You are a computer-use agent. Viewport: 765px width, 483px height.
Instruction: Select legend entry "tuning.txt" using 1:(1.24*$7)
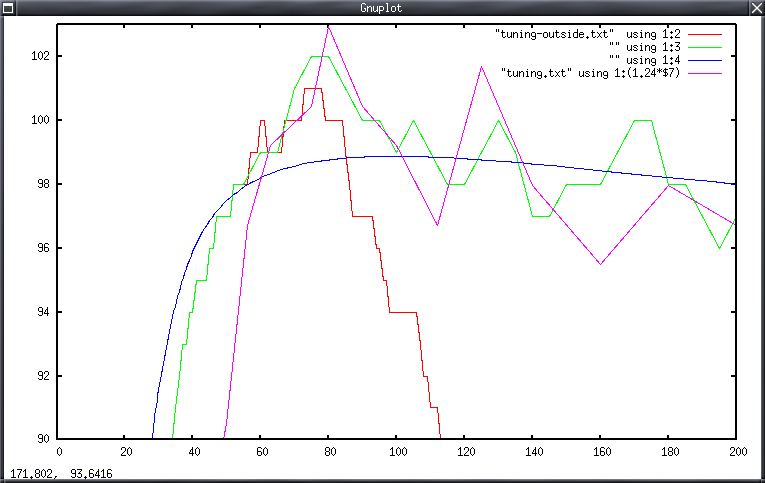point(590,73)
